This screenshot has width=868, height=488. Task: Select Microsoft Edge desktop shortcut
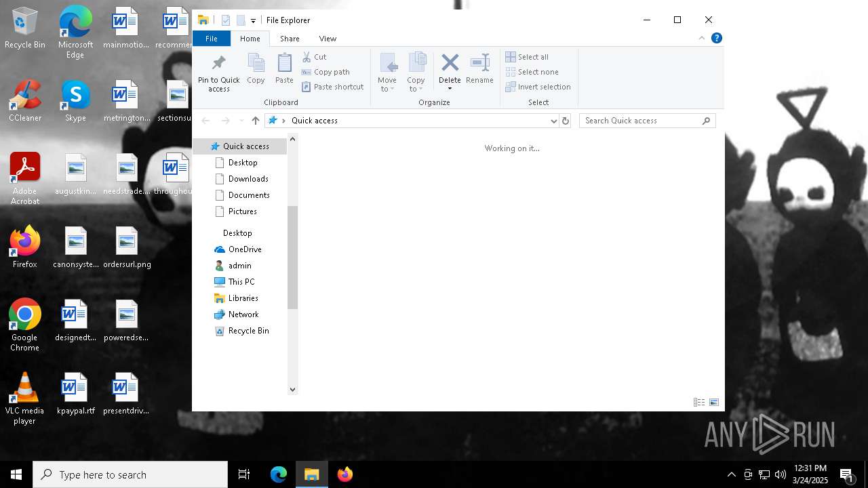tap(75, 33)
